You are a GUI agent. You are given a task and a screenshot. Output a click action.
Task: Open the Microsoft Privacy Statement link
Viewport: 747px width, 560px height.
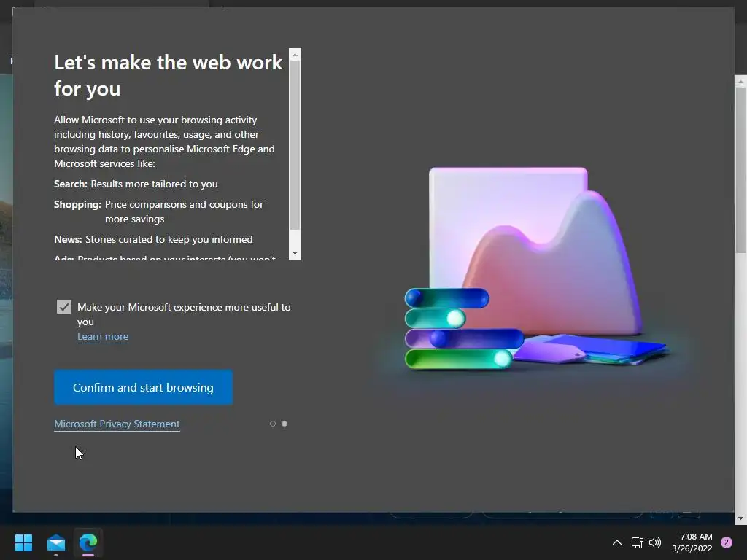click(x=117, y=424)
